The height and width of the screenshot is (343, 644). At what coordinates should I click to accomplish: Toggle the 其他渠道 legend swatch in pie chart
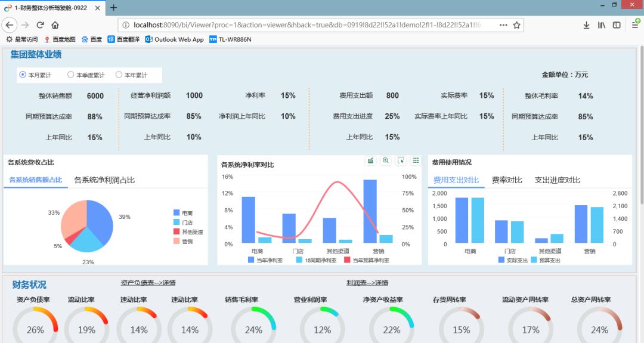(176, 231)
